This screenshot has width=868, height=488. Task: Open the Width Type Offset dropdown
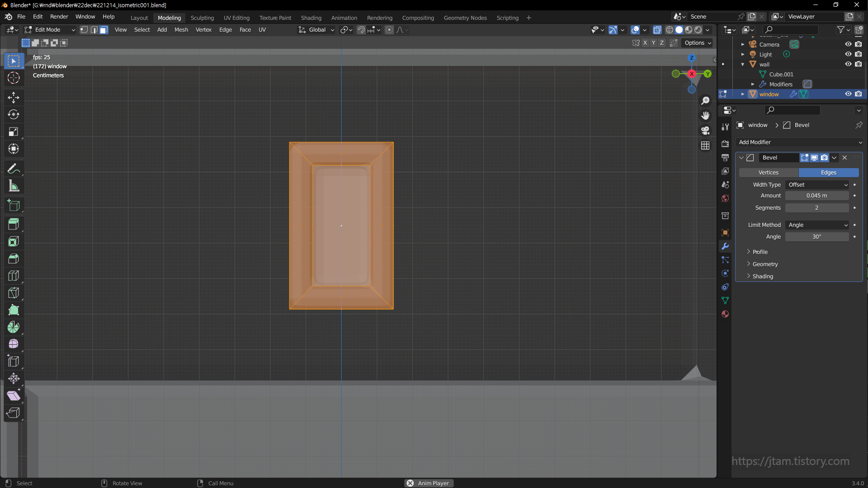[817, 185]
